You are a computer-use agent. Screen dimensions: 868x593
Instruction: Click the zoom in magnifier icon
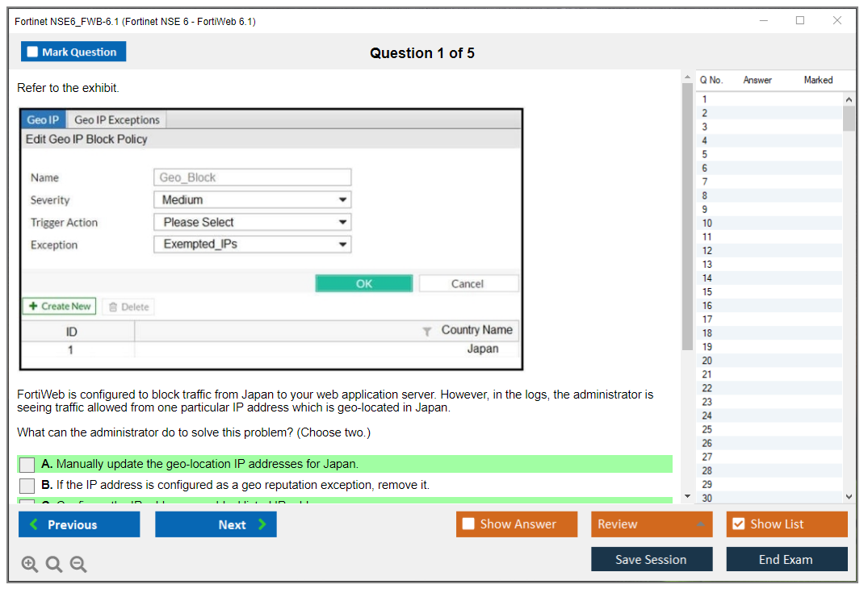point(30,565)
